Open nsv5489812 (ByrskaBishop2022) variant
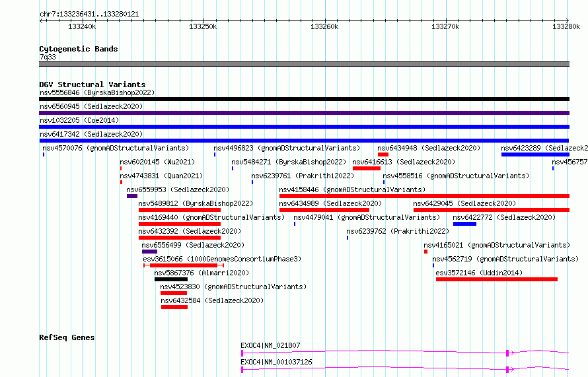 click(196, 203)
